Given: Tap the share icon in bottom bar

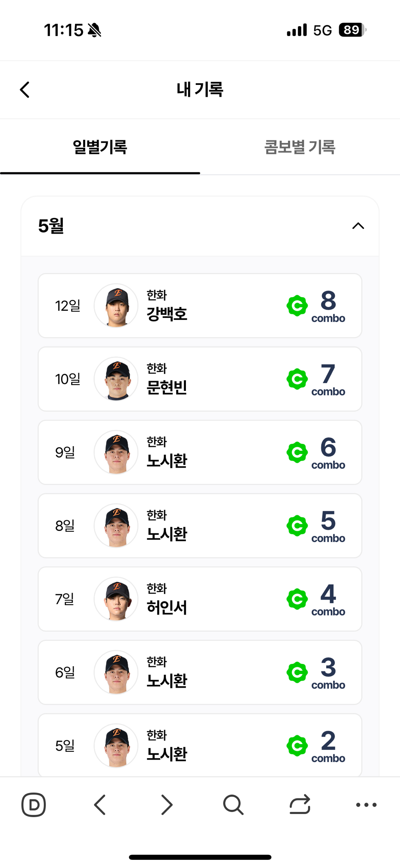Looking at the screenshot, I should [x=300, y=805].
